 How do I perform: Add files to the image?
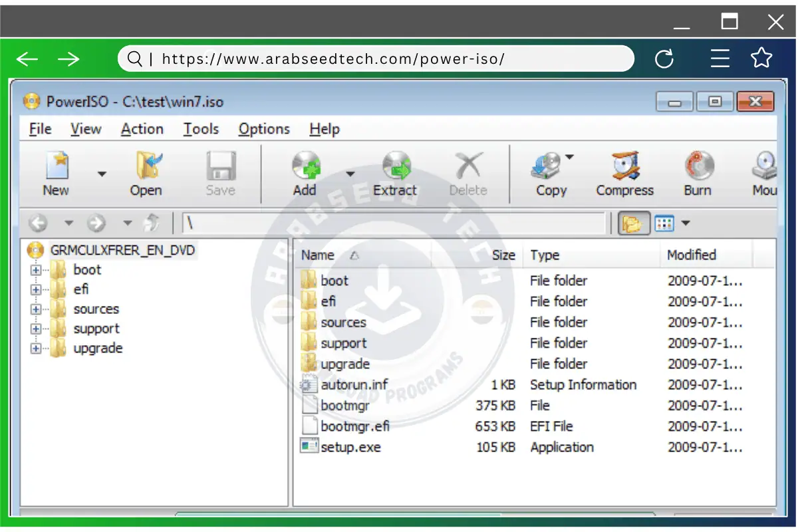click(305, 173)
